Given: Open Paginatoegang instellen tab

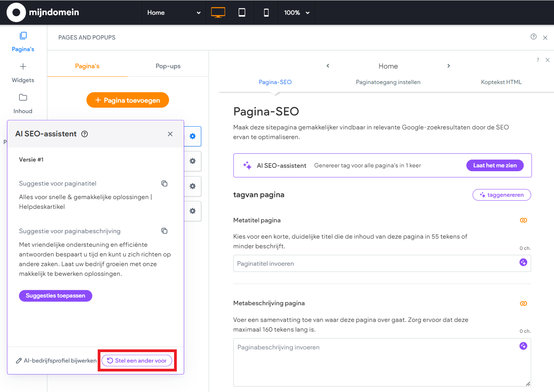Looking at the screenshot, I should tap(388, 82).
